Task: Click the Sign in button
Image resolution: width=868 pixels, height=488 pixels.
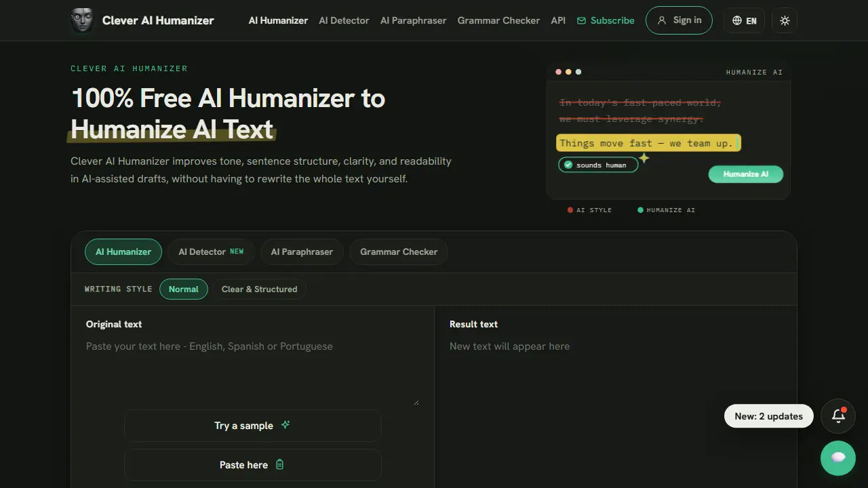Action: point(679,20)
